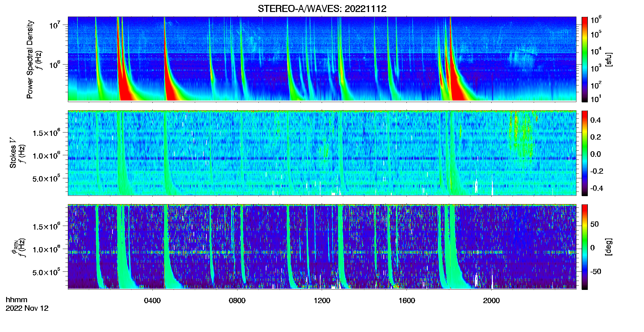Click the 0400 time tick label

pyautogui.click(x=152, y=300)
